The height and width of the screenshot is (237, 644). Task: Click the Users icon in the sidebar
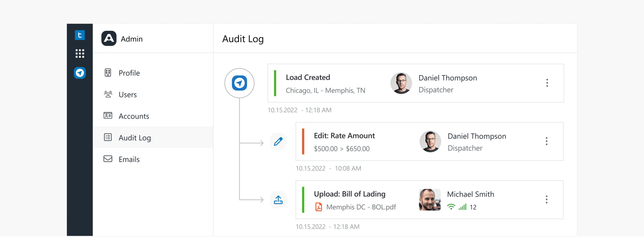pos(108,94)
